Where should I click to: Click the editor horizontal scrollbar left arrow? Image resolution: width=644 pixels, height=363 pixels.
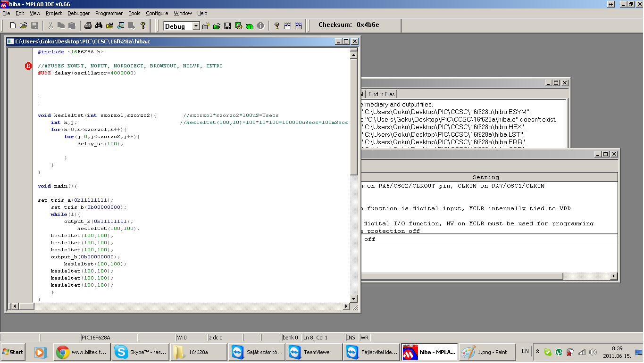(14, 306)
